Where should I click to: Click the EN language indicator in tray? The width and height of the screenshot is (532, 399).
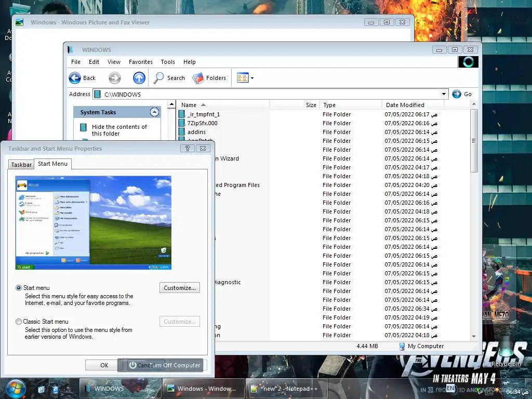click(450, 388)
